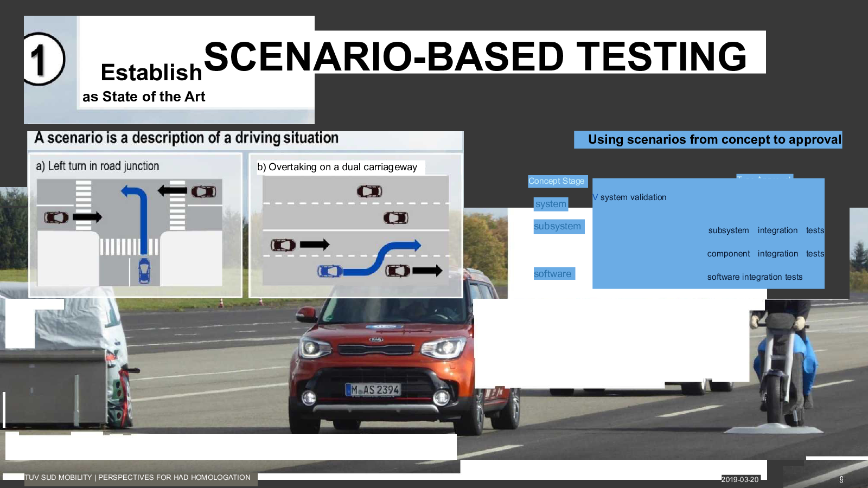
Task: Click the left-pointing black arrow in junction diagram
Action: (x=173, y=191)
